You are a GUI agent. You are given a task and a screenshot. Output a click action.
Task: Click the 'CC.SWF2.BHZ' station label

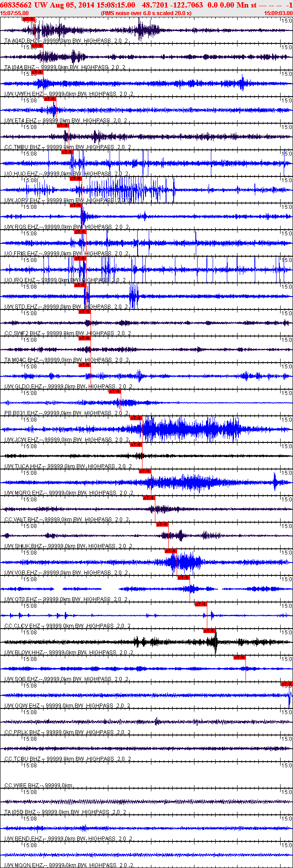pos(22,333)
